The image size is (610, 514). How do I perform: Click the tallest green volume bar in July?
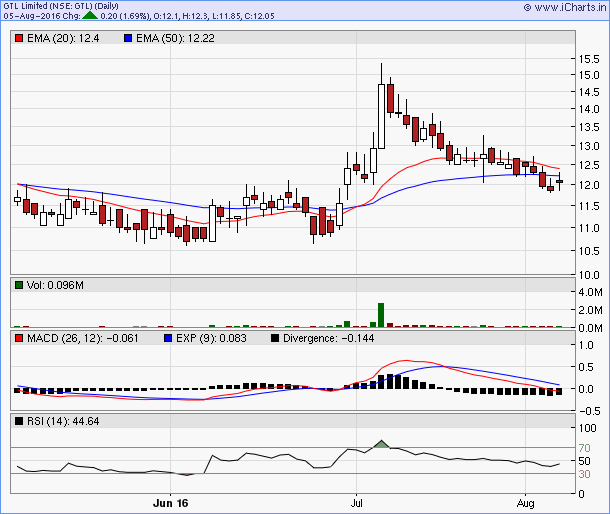click(381, 315)
